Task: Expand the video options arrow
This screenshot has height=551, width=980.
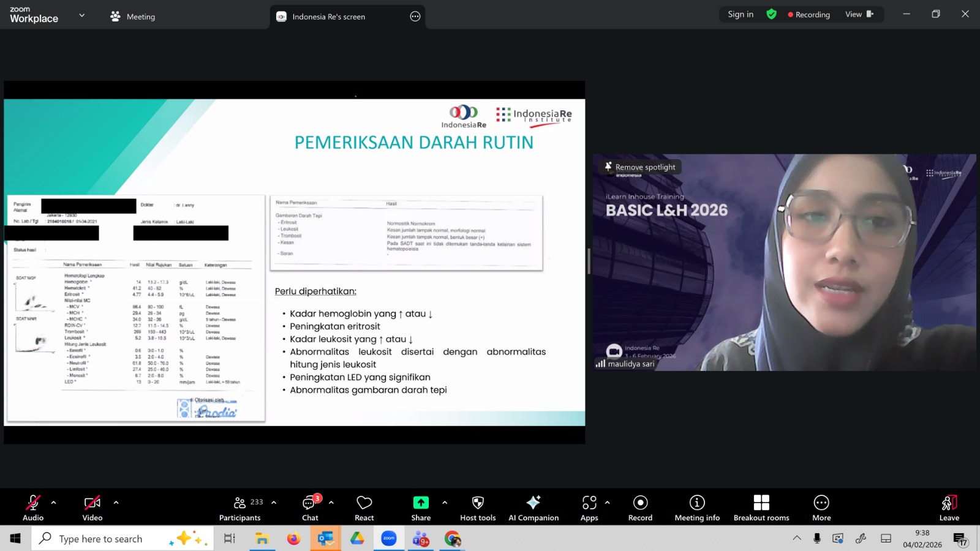Action: (x=116, y=503)
